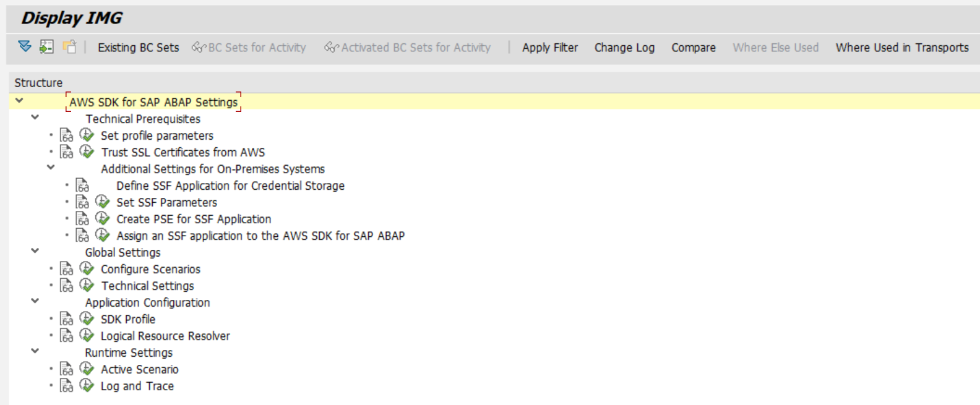Execute activity icon for Set SSF Parameters

(x=103, y=202)
